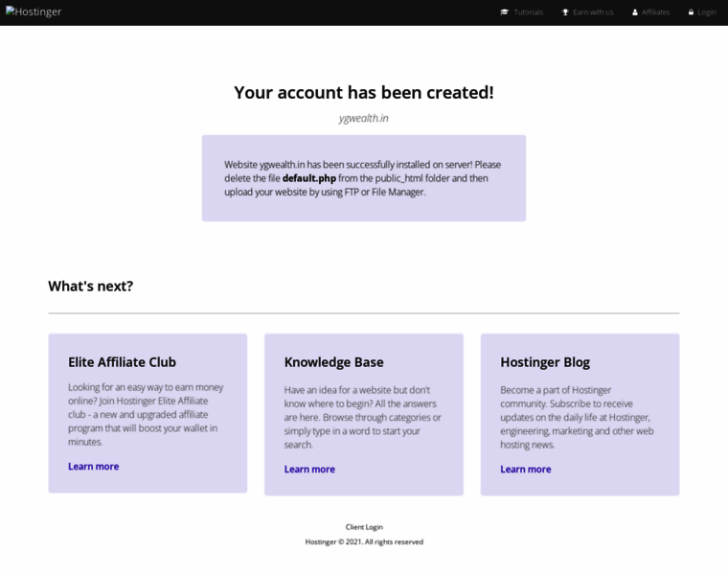Click the bold default.php filename text

(309, 178)
